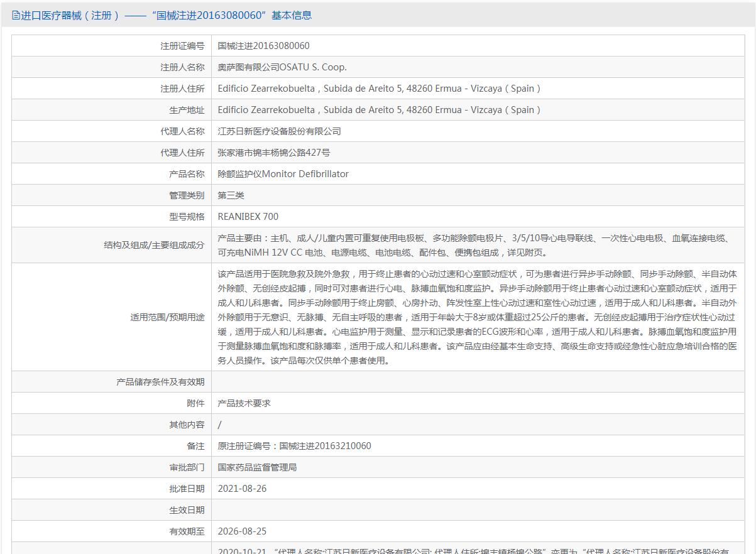The image size is (756, 554).
Task: Click the 注册人住所 address value
Action: click(x=379, y=89)
